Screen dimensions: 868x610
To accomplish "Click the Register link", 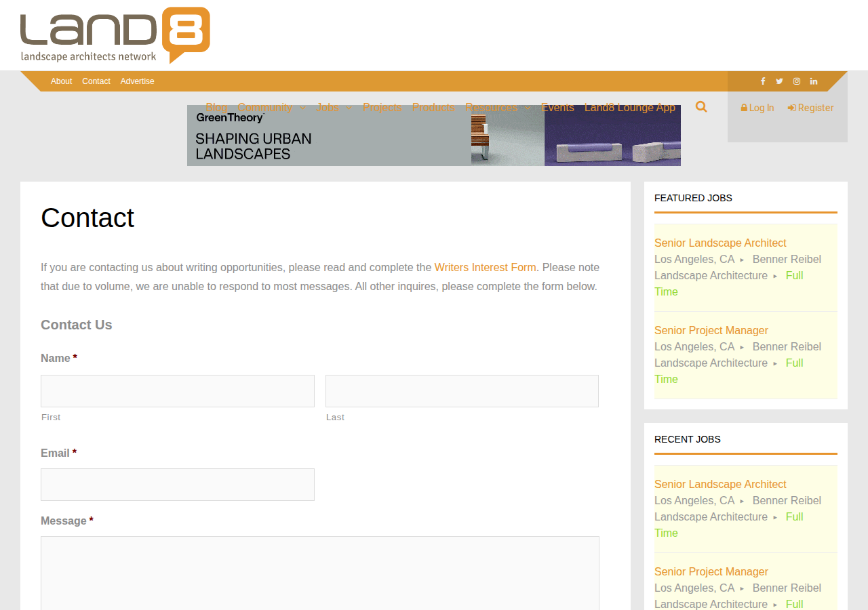I will point(811,108).
